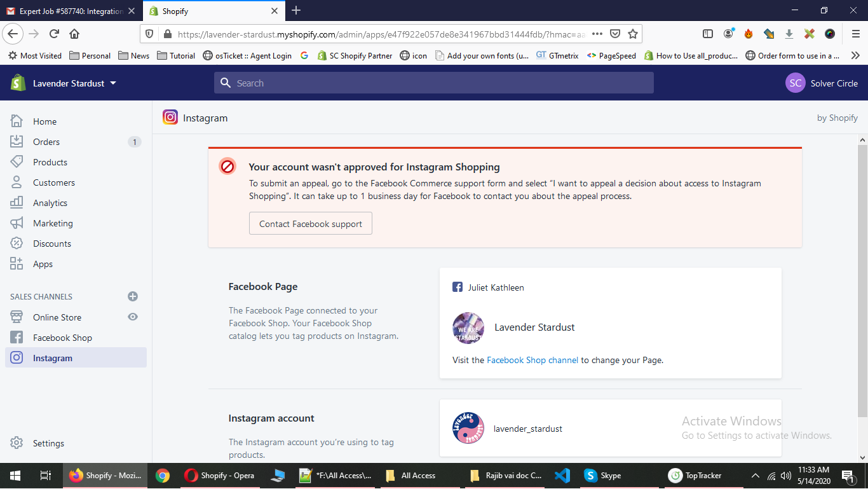This screenshot has height=489, width=868.
Task: Open the Solver Circle account menu
Action: pos(822,83)
